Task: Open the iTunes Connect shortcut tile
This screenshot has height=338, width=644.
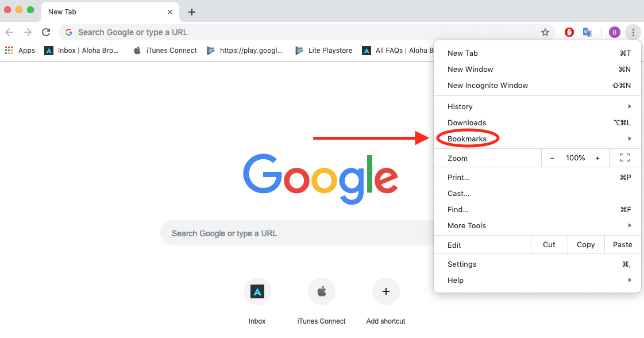Action: coord(322,301)
